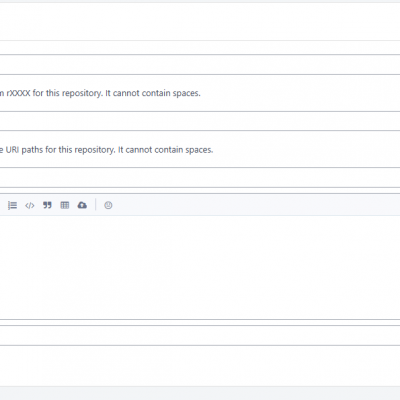
Task: Click the bottom edge of the large text area
Action: (x=200, y=319)
